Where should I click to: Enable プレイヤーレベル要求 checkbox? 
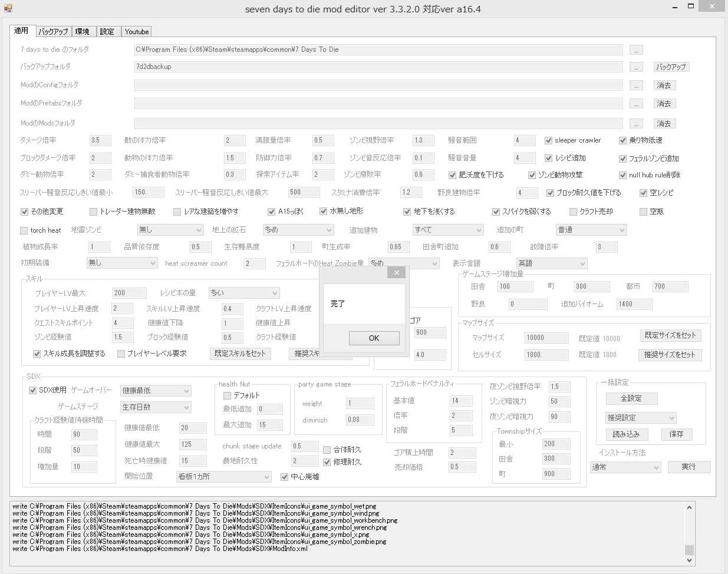(x=121, y=354)
